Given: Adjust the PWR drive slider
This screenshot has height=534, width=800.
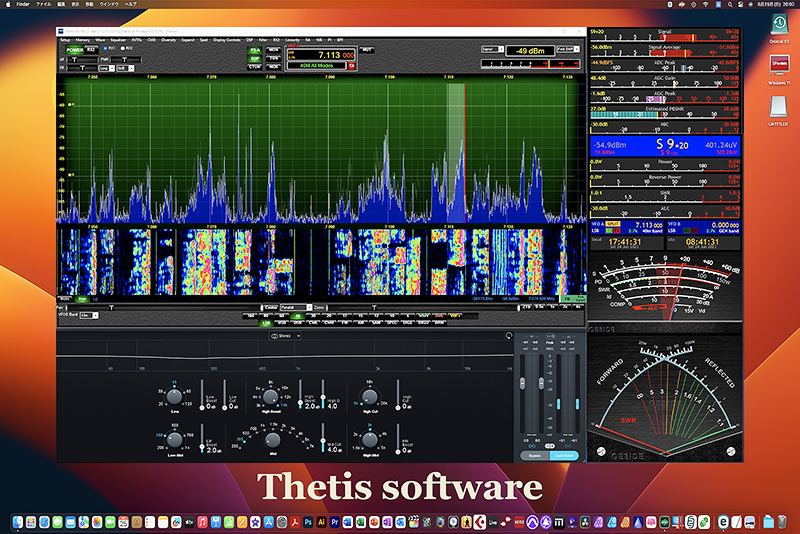Looking at the screenshot, I should coord(126,60).
